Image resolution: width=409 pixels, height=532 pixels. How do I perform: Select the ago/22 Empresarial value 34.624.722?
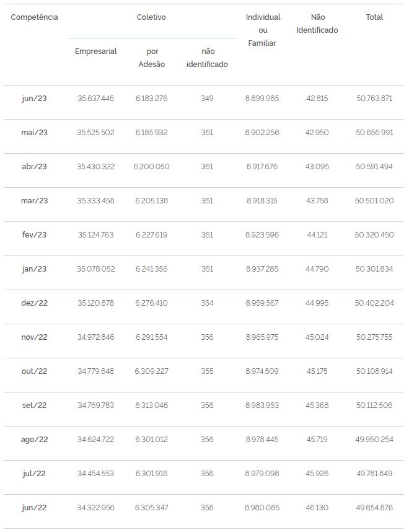click(95, 440)
